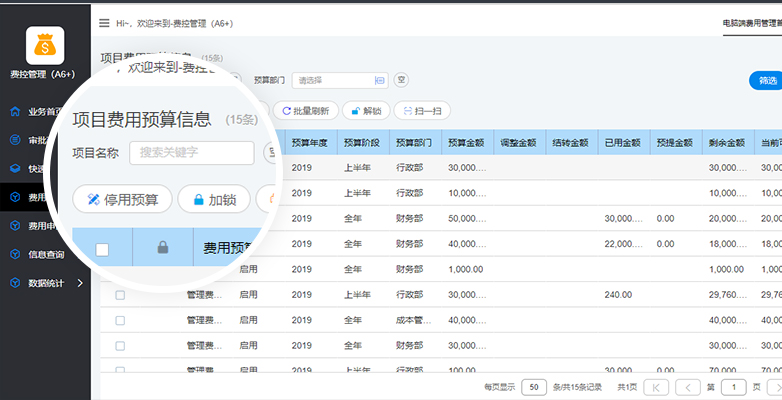This screenshot has width=782, height=400.
Task: Click the hamburger menu icon
Action: tap(104, 23)
